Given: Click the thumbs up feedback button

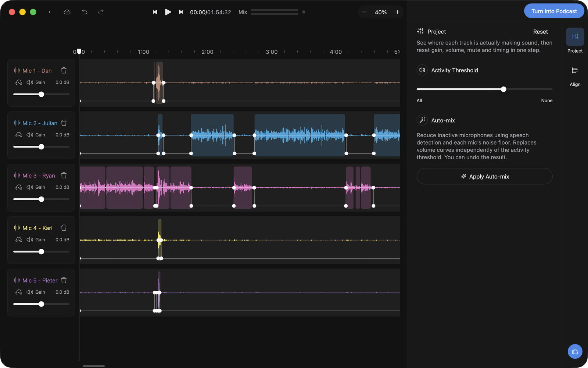Looking at the screenshot, I should click(575, 351).
